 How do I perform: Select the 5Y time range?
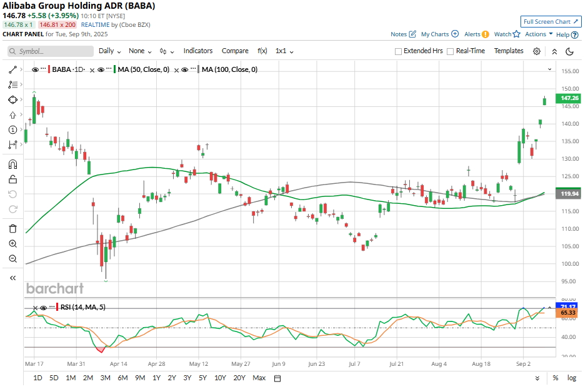[x=203, y=378]
